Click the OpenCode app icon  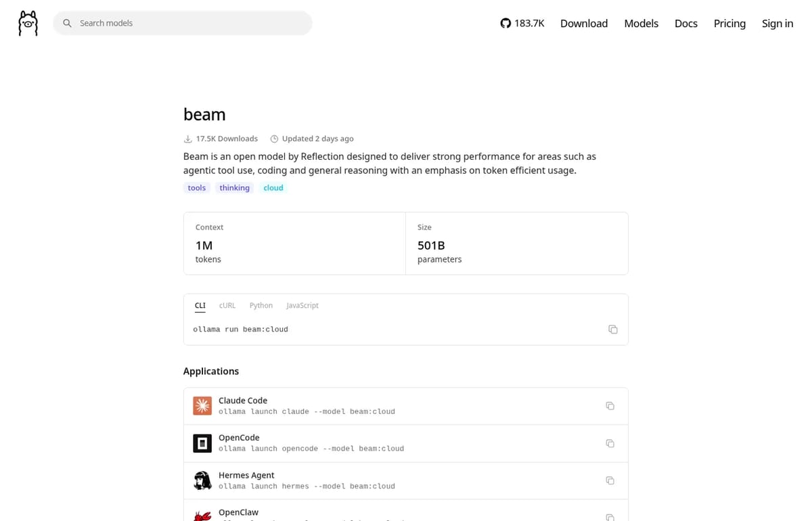tap(202, 443)
